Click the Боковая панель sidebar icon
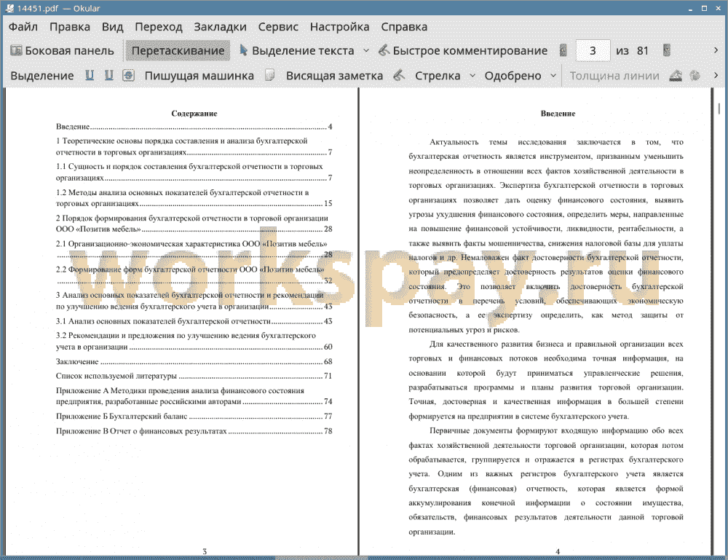Viewport: 728px width, 560px height. (16, 50)
